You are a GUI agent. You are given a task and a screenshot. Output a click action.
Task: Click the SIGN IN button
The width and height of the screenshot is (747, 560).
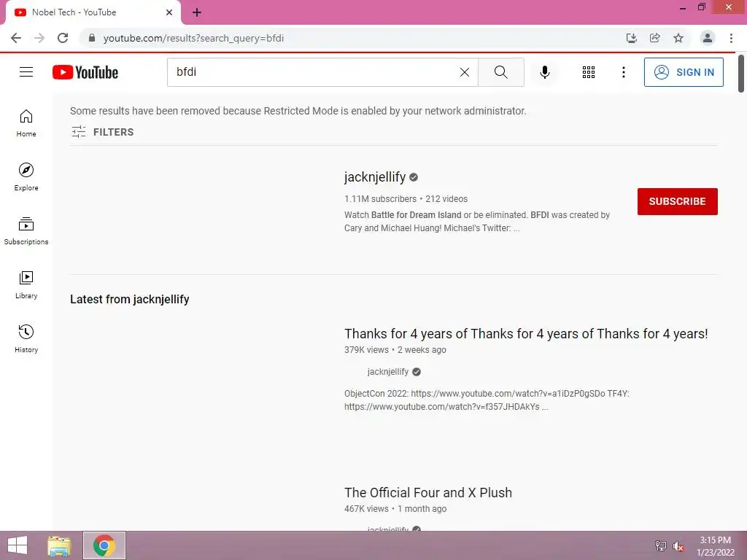tap(683, 72)
